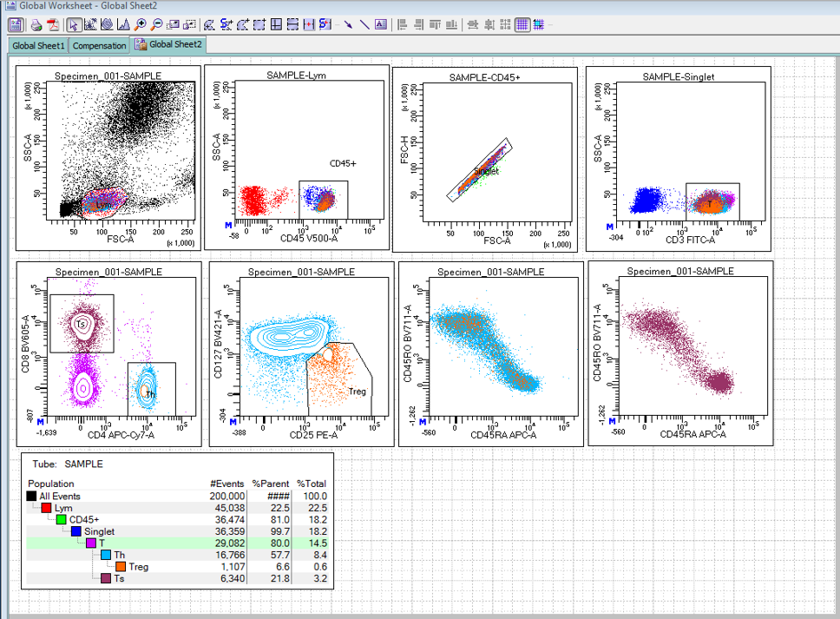Viewport: 840px width, 619px height.
Task: Switch to the Global Sheet1 tab
Action: click(38, 45)
